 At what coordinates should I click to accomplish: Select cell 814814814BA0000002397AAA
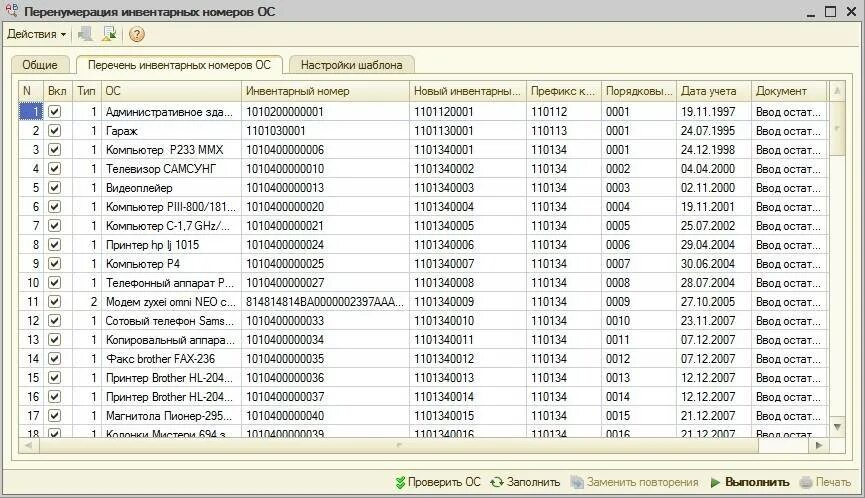point(325,302)
